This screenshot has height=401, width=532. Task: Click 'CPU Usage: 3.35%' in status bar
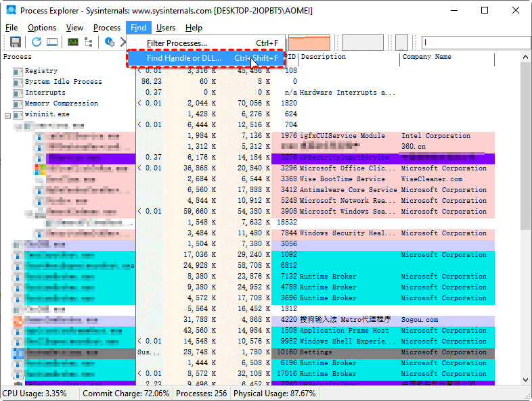(x=35, y=394)
